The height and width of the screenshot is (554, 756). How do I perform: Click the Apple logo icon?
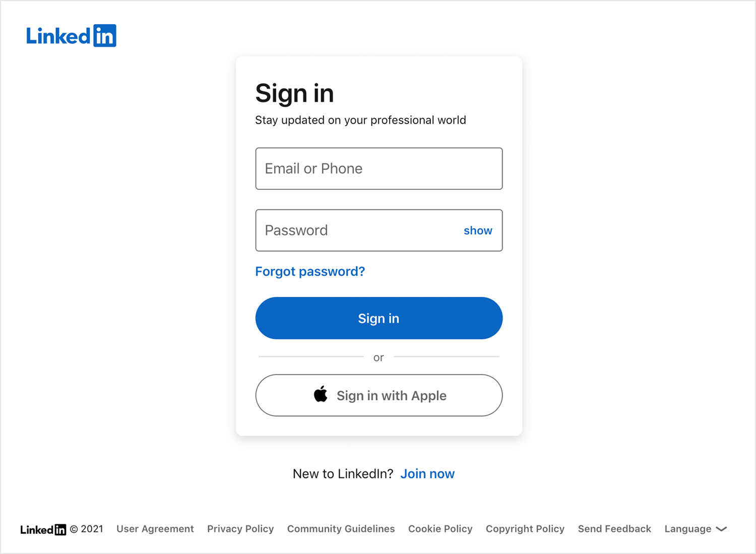click(320, 395)
